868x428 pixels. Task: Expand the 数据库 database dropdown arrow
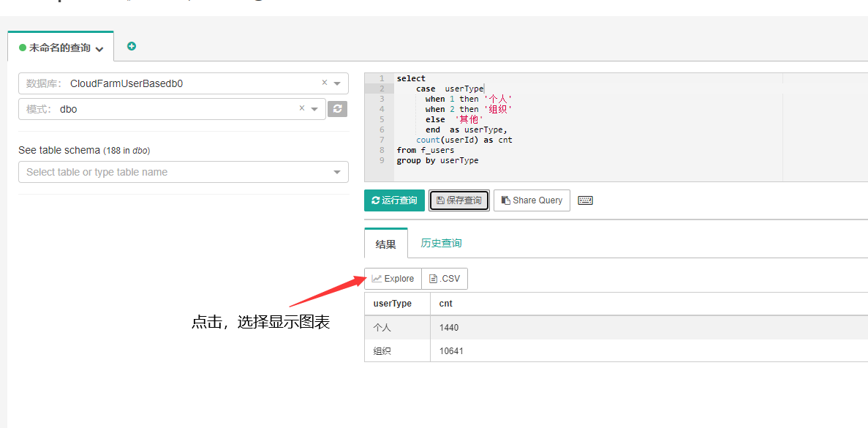pyautogui.click(x=337, y=83)
